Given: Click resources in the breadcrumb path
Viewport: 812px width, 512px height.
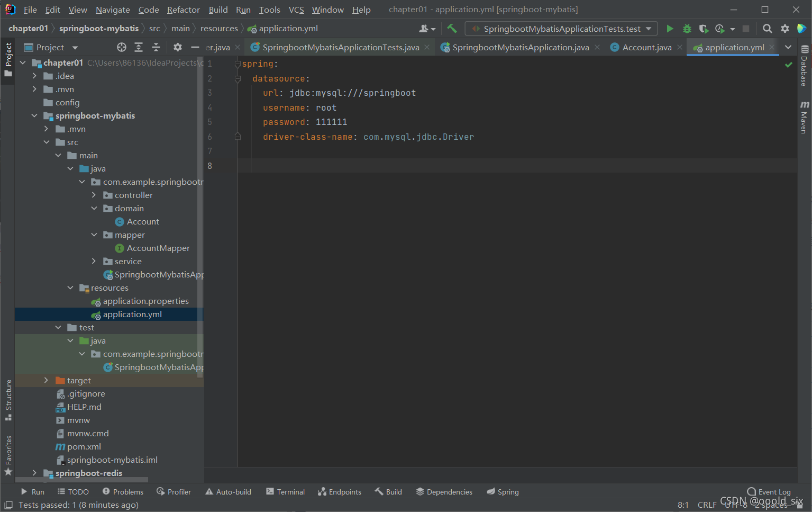Looking at the screenshot, I should 219,29.
